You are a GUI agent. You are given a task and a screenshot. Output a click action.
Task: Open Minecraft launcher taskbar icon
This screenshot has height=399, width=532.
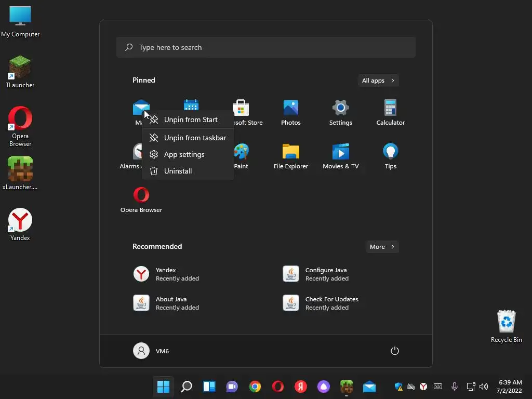[x=347, y=387]
